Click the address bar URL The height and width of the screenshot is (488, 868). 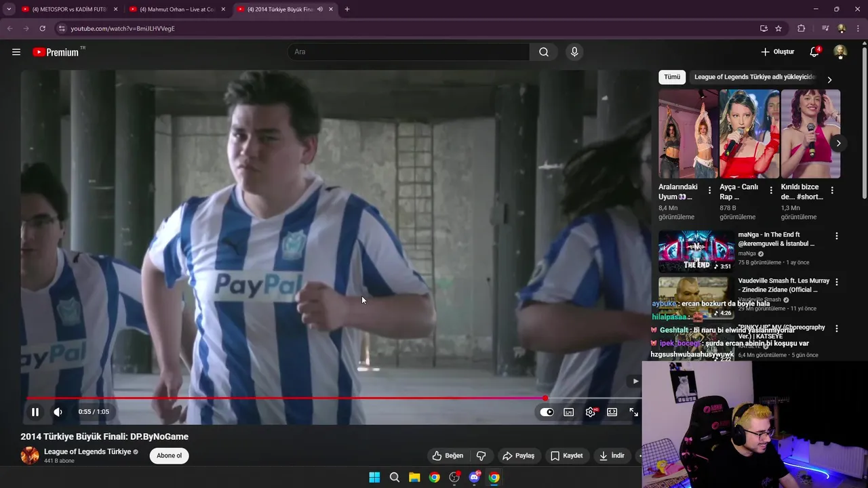click(x=123, y=28)
